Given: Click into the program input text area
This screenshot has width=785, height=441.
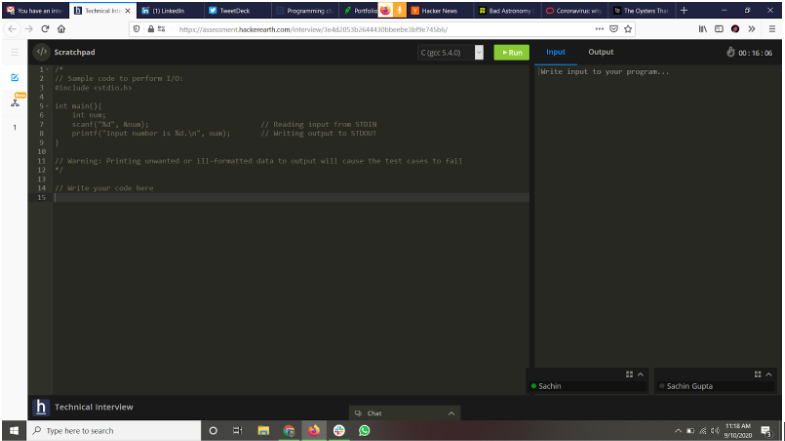Looking at the screenshot, I should coord(655,200).
